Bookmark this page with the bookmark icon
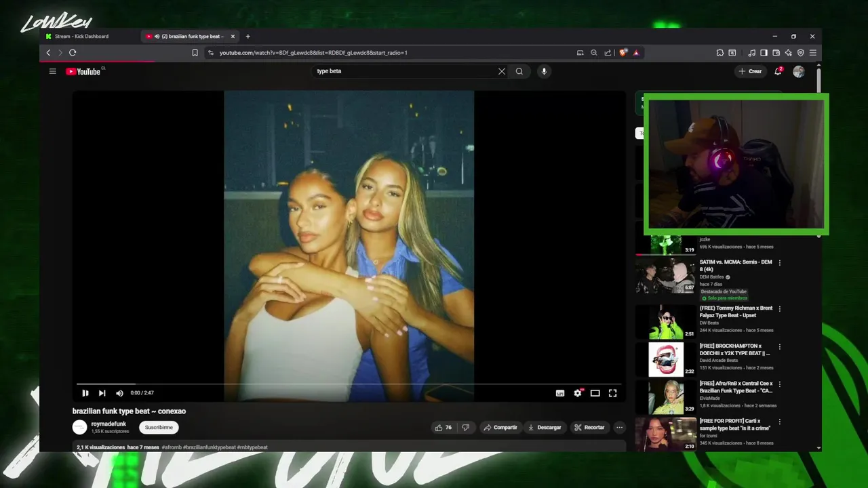 pyautogui.click(x=195, y=53)
